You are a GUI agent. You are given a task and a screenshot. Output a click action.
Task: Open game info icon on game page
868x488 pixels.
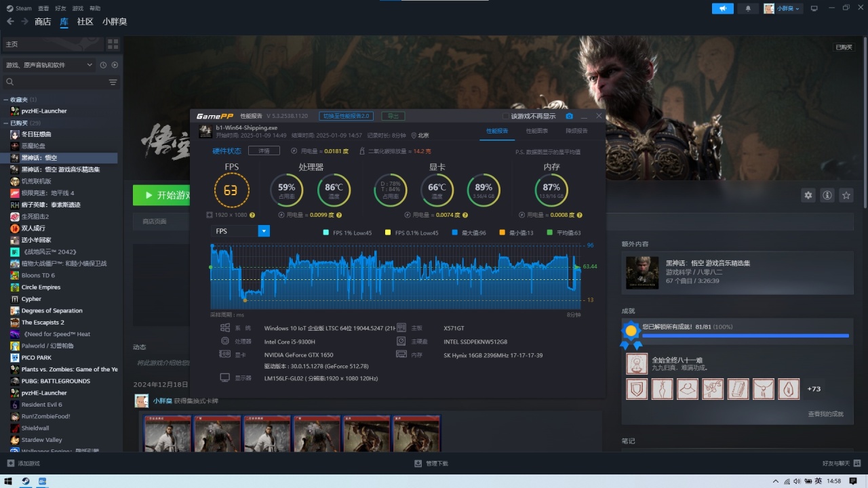coord(827,195)
